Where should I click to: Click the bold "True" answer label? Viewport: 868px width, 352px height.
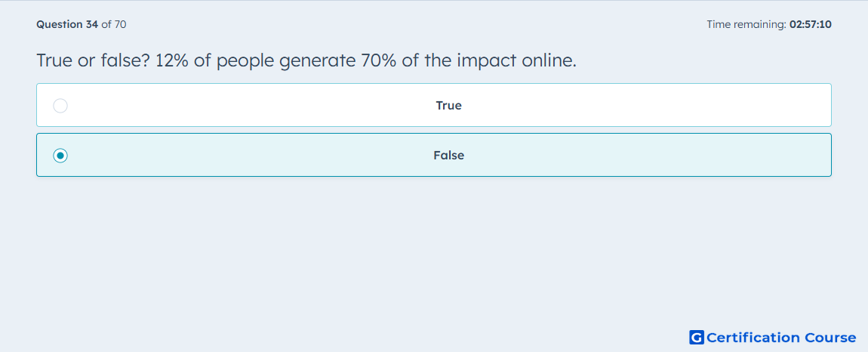coord(448,105)
